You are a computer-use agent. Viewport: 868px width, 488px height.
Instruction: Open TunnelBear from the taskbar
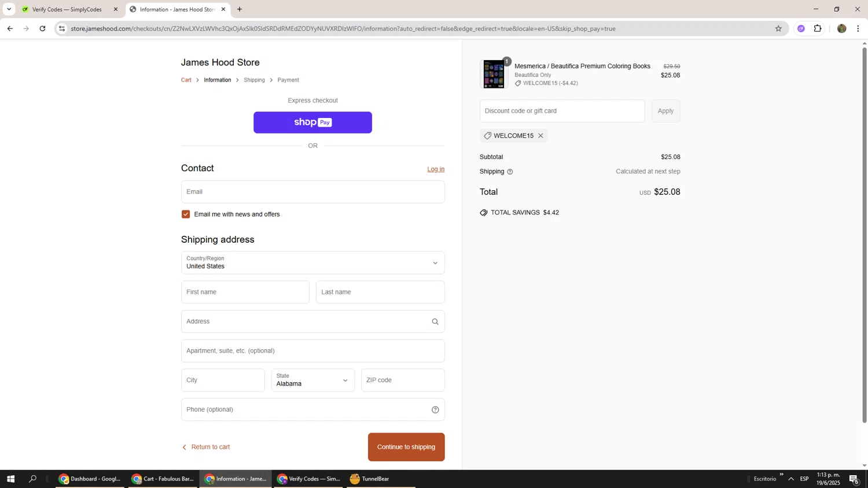point(381,479)
